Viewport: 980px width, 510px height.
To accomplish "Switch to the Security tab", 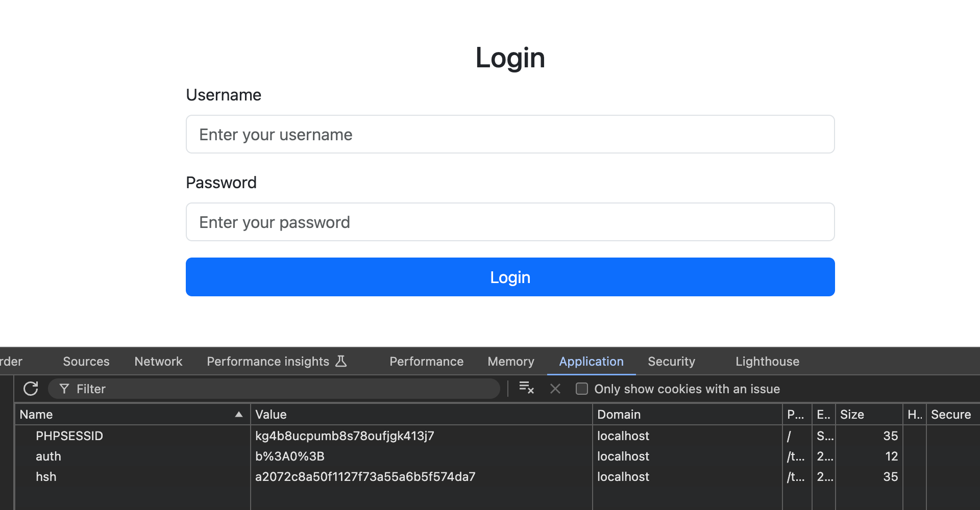I will click(671, 362).
